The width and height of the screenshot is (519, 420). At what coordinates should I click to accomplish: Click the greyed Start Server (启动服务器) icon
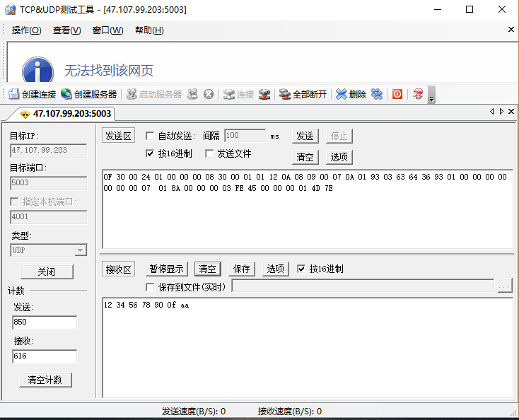131,94
